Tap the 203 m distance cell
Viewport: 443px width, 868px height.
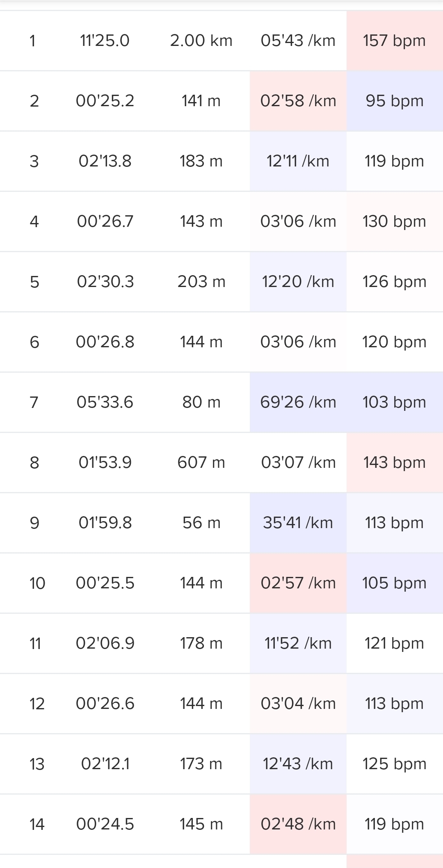point(201,282)
